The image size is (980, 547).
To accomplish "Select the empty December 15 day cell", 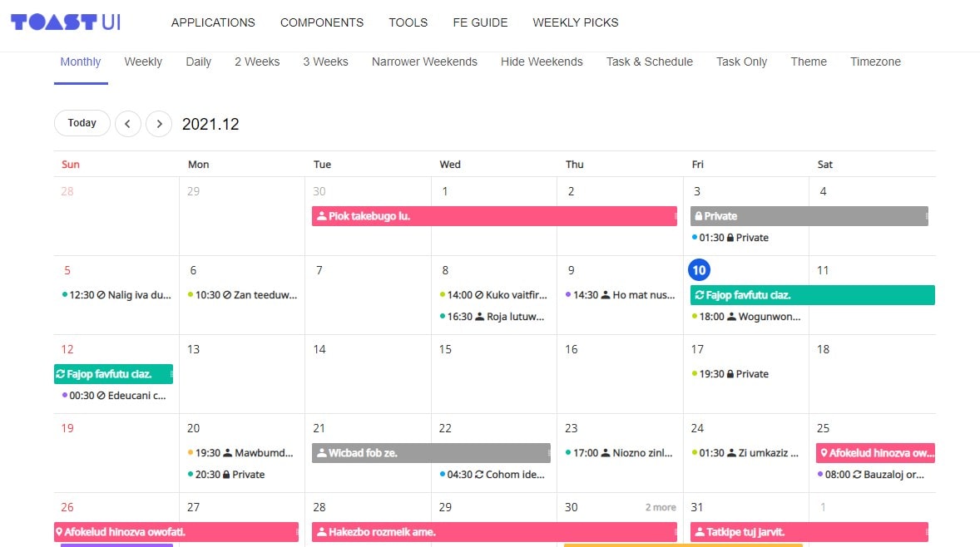I will coord(493,382).
